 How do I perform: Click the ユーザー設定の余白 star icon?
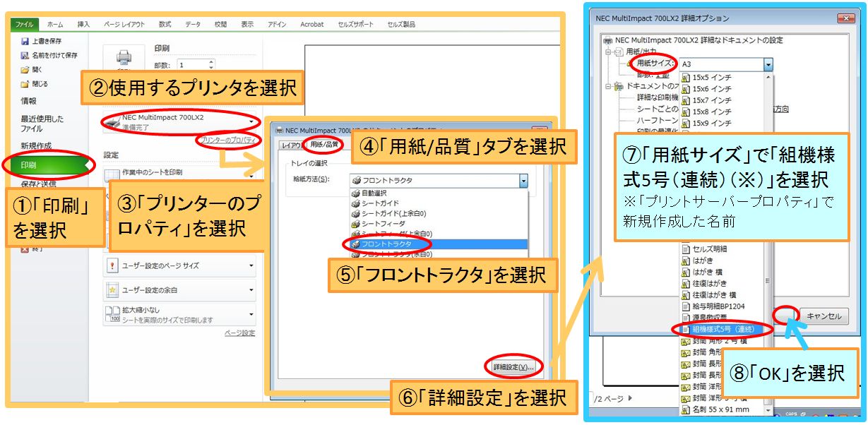pos(112,289)
